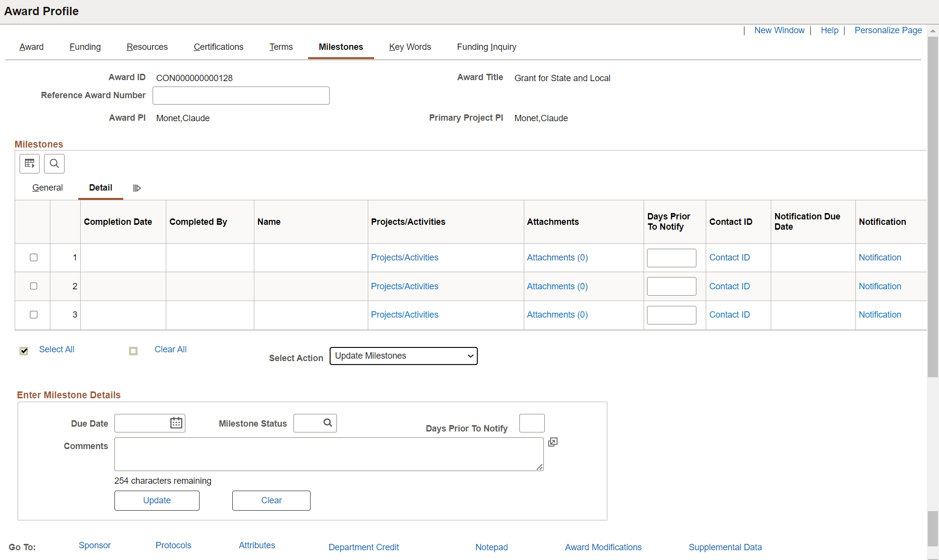Screen dimensions: 939x560
Task: Open row 2 Attachments (0) link
Action: click(x=557, y=286)
